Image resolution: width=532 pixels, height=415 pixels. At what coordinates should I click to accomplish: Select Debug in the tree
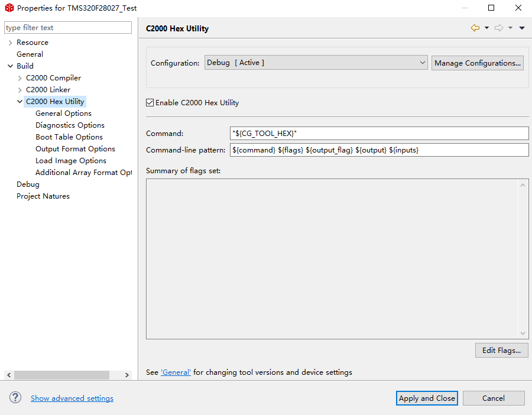pyautogui.click(x=28, y=184)
